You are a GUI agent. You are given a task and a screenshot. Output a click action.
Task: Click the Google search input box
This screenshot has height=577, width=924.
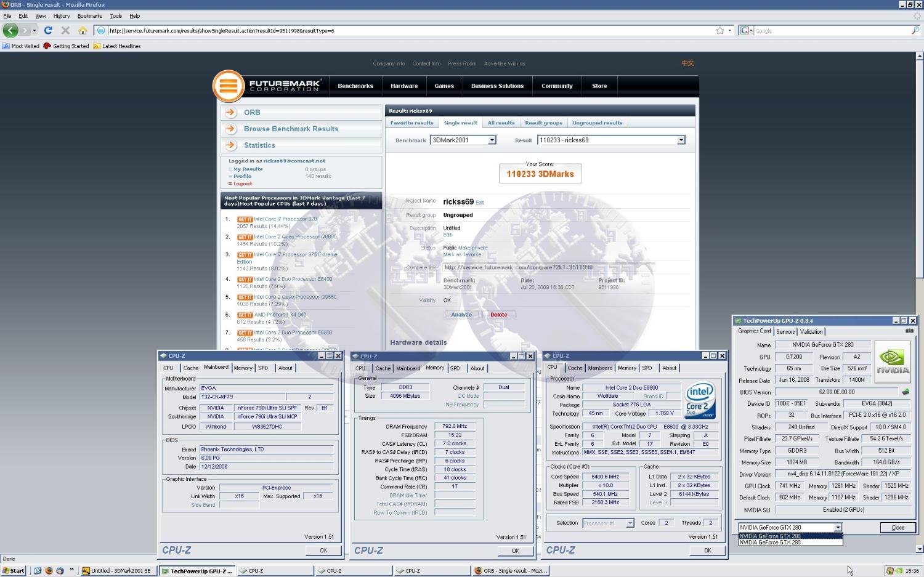(832, 30)
